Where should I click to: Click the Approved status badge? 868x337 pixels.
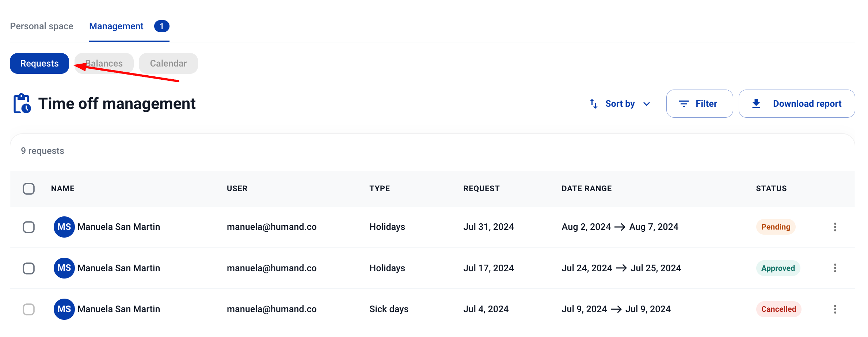[778, 268]
